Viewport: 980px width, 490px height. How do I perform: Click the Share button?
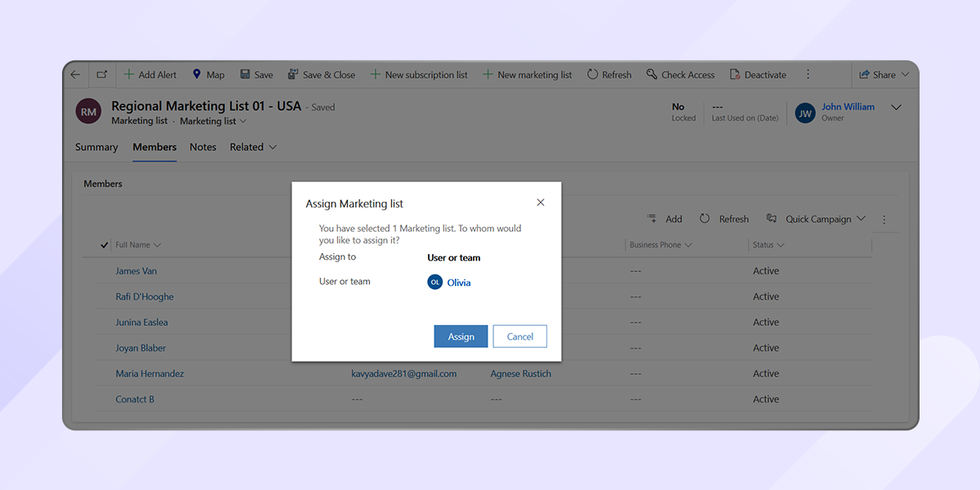coord(877,74)
